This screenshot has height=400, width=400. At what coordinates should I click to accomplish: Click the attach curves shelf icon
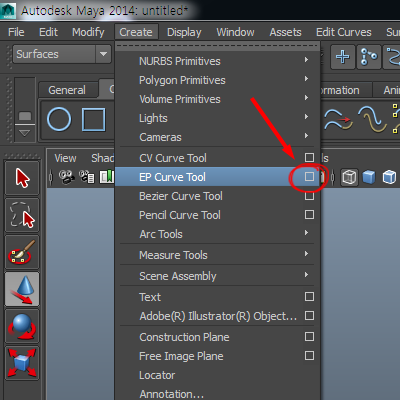tap(338, 119)
